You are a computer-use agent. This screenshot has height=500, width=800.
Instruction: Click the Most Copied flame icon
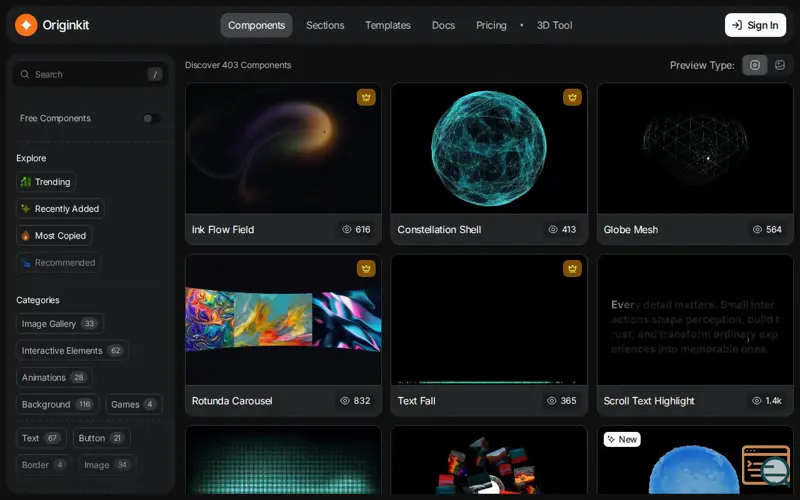click(26, 236)
